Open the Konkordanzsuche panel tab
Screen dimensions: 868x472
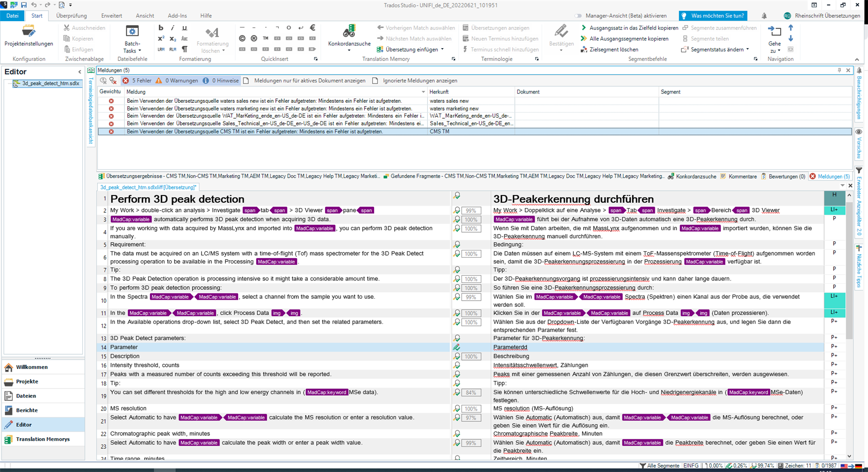coord(692,177)
